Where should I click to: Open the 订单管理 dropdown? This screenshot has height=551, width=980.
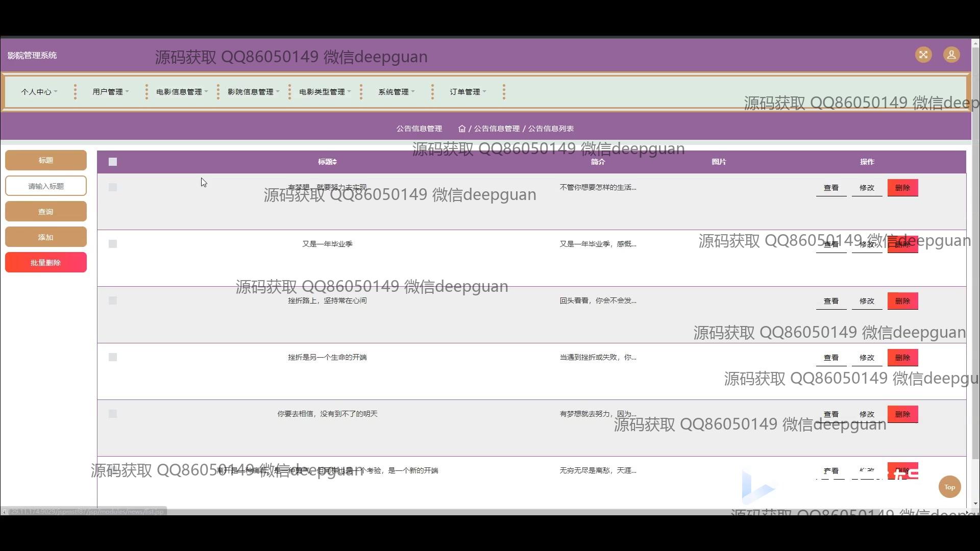tap(468, 92)
